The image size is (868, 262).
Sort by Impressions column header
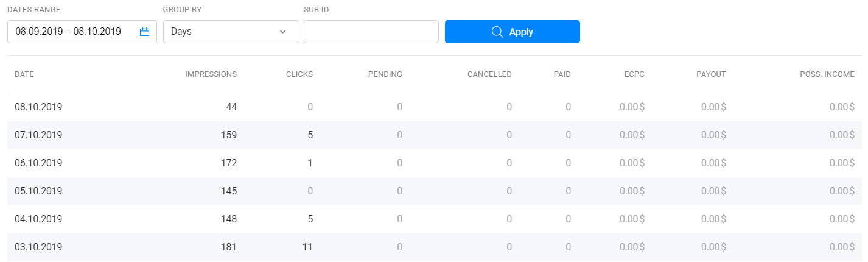pos(211,74)
